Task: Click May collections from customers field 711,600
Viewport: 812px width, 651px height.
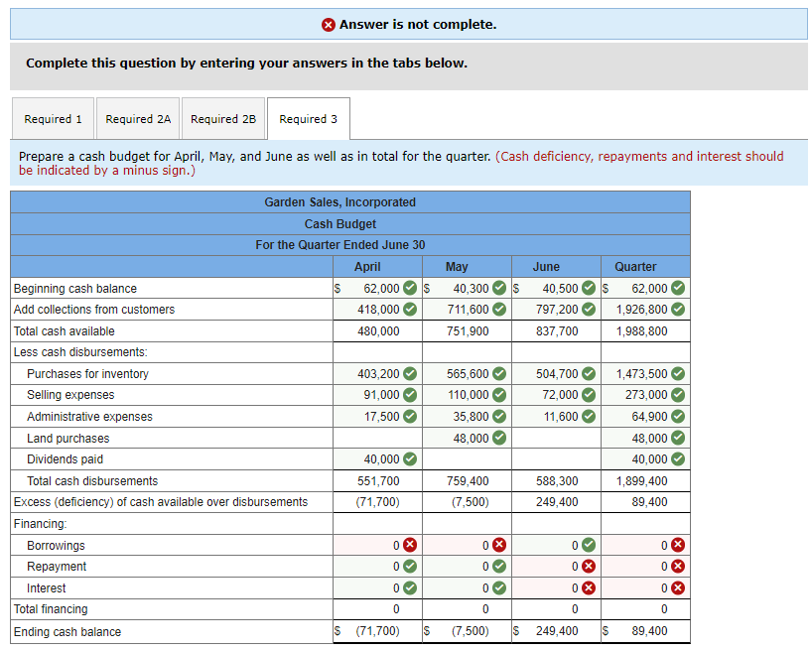Action: pyautogui.click(x=467, y=310)
